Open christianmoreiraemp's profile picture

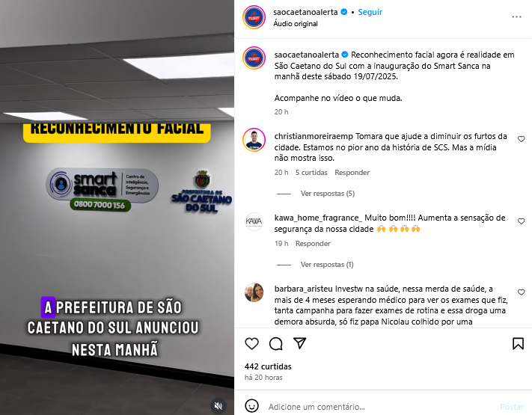click(x=254, y=139)
